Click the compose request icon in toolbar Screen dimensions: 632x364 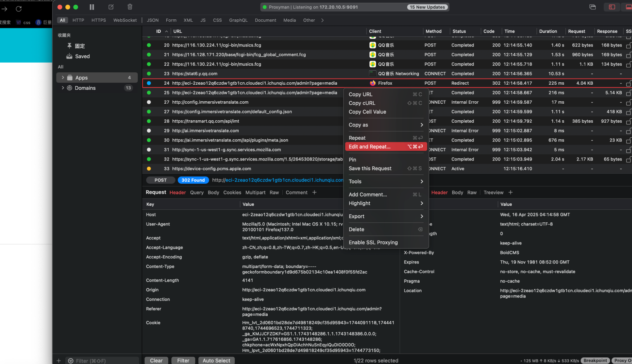(111, 7)
